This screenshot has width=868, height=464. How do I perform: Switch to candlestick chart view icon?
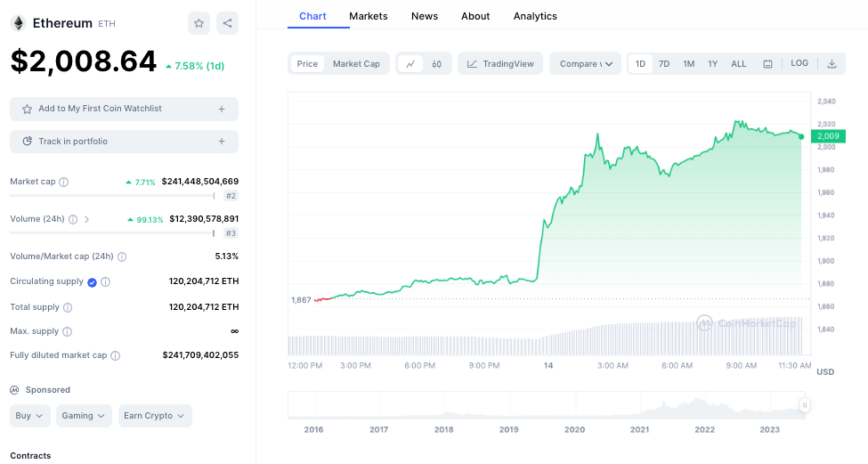tap(436, 64)
